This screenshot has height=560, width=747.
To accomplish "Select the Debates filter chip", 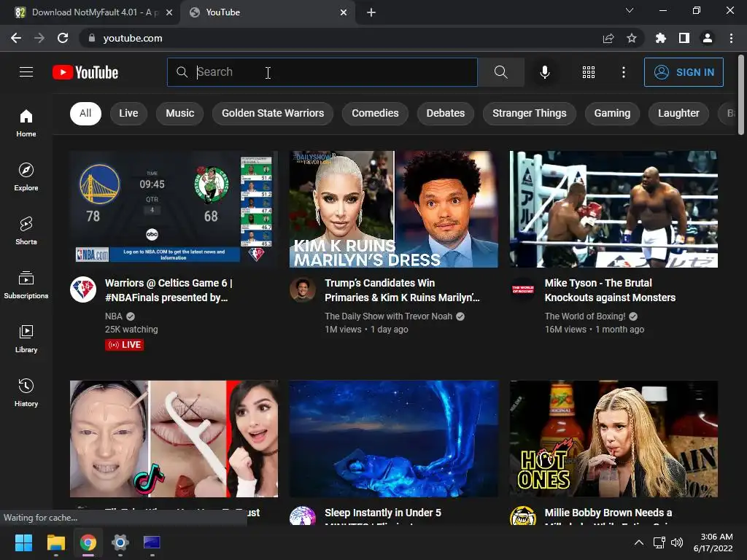I will click(x=446, y=113).
